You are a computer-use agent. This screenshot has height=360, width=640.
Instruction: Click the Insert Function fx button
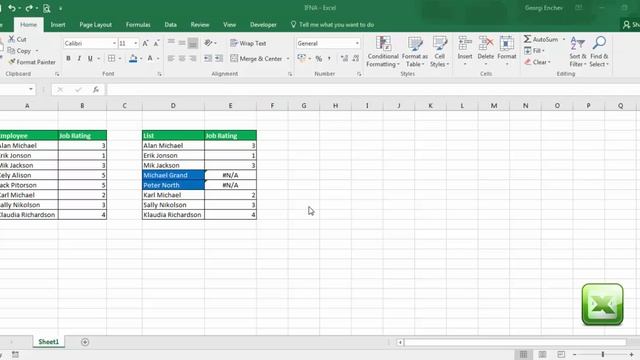pyautogui.click(x=96, y=89)
